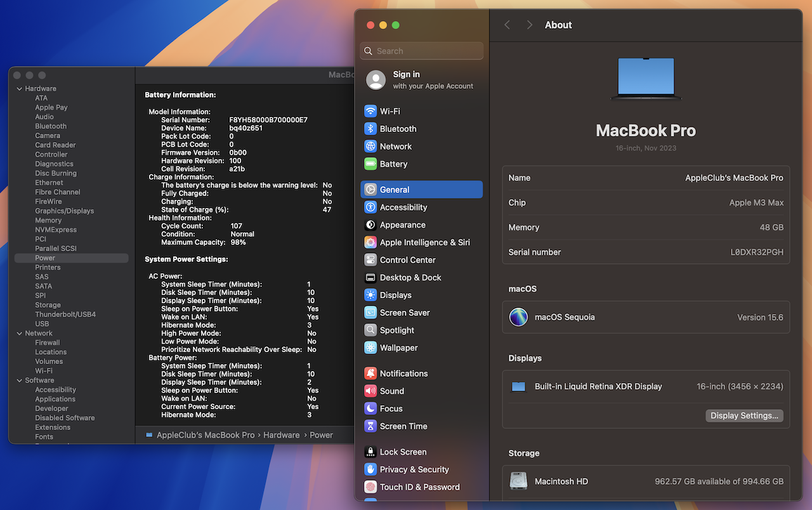The image size is (812, 510).
Task: Select Thunderbolt/USB4 in hardware list
Action: [65, 315]
